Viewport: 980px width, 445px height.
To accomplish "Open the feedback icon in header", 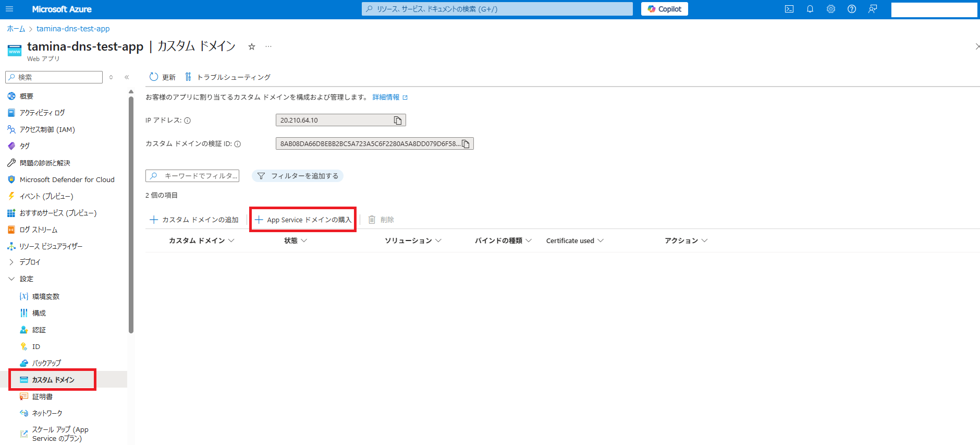I will coord(873,9).
